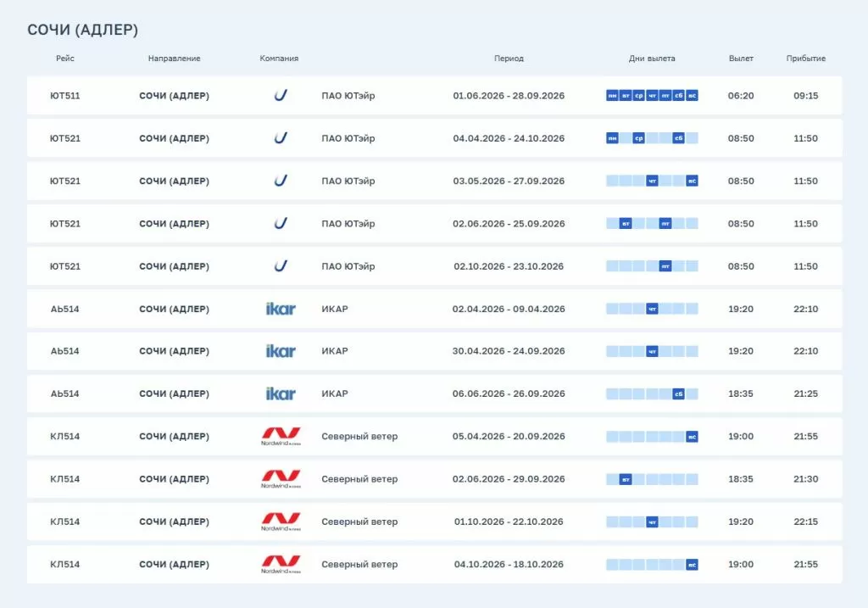868x608 pixels.
Task: Click the Ikar logo in the 18:35 АЬ514 row
Action: coord(281,393)
